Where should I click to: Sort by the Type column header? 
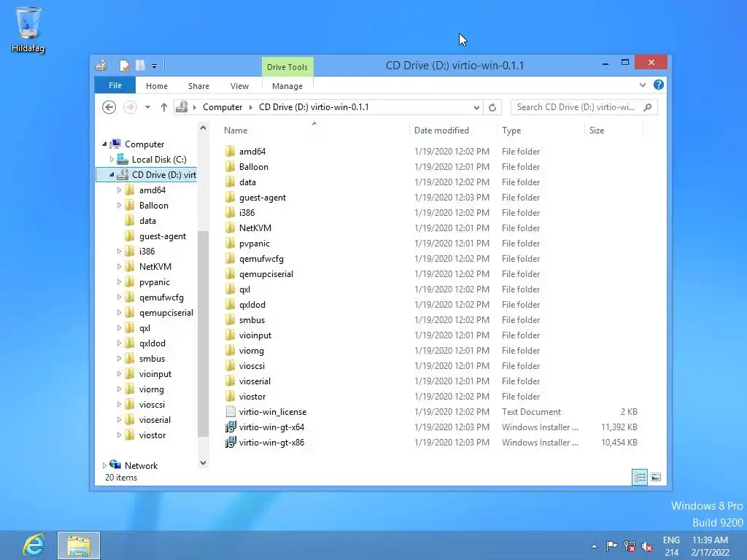tap(511, 131)
